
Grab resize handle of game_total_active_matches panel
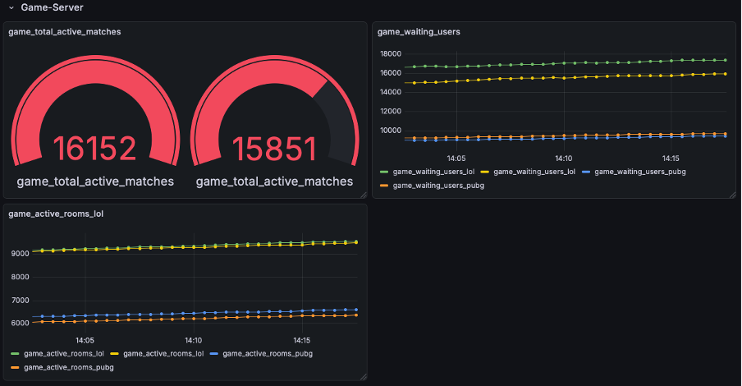(x=363, y=195)
